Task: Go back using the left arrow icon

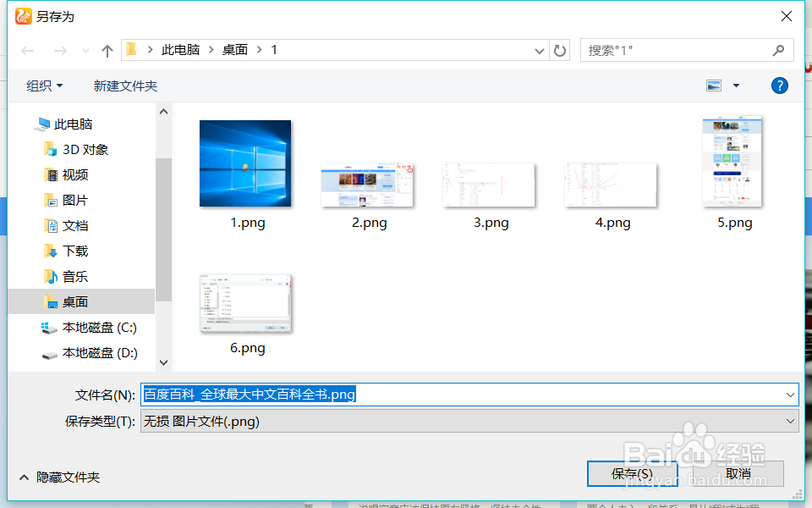Action: (27, 51)
